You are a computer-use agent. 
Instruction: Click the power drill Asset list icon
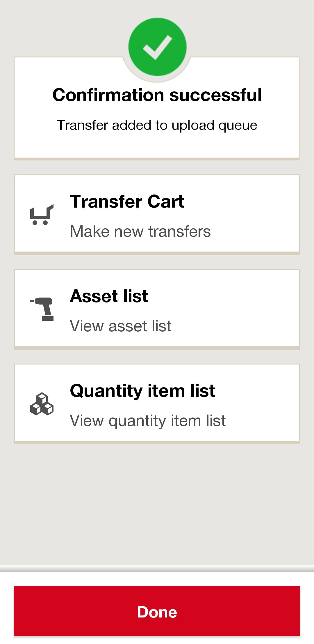coord(42,309)
